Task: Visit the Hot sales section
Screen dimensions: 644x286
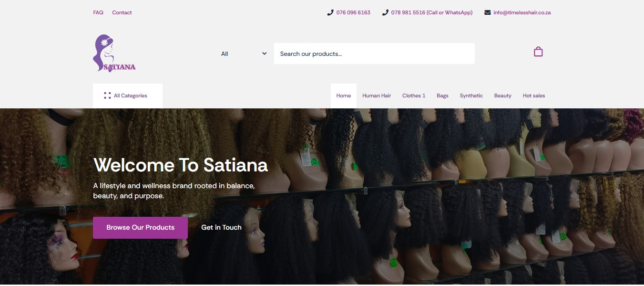Action: [x=533, y=95]
